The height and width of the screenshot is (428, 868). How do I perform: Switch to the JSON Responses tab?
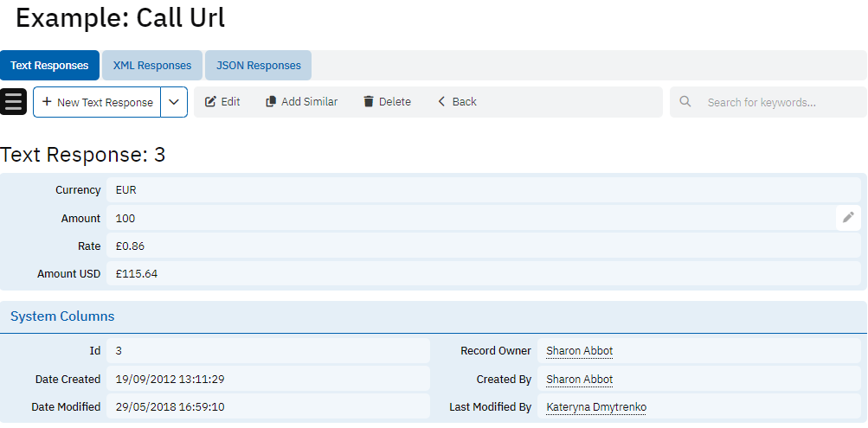point(258,66)
